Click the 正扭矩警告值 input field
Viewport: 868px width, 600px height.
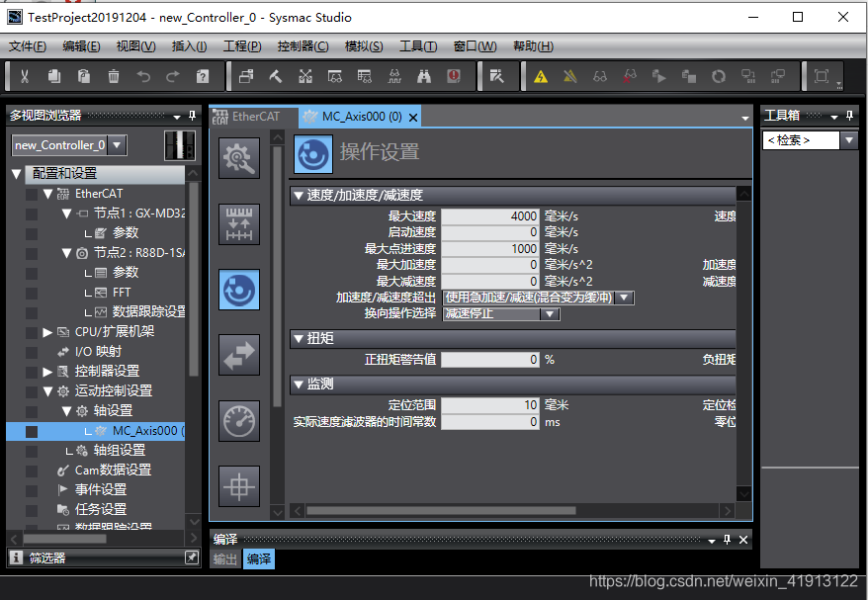click(x=490, y=360)
